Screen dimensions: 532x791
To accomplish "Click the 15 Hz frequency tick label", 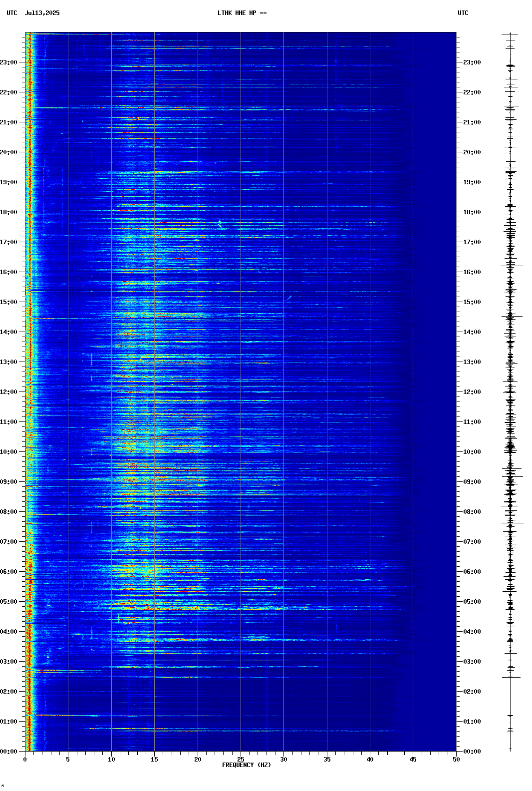I will point(154,760).
